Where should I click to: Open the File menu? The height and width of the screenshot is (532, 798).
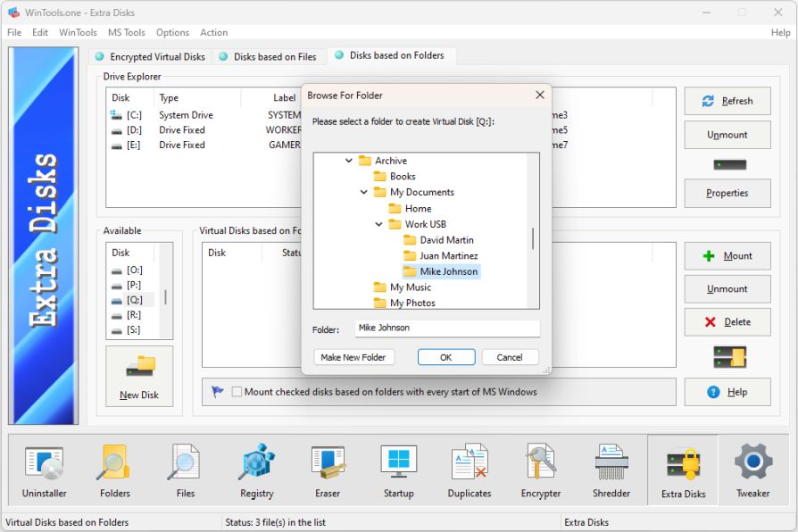tap(14, 33)
